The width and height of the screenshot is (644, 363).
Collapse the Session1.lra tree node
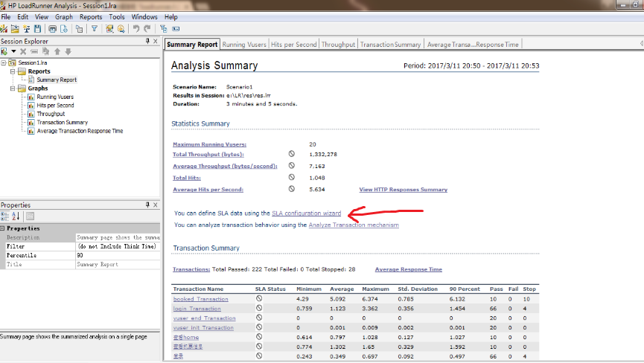(4, 62)
